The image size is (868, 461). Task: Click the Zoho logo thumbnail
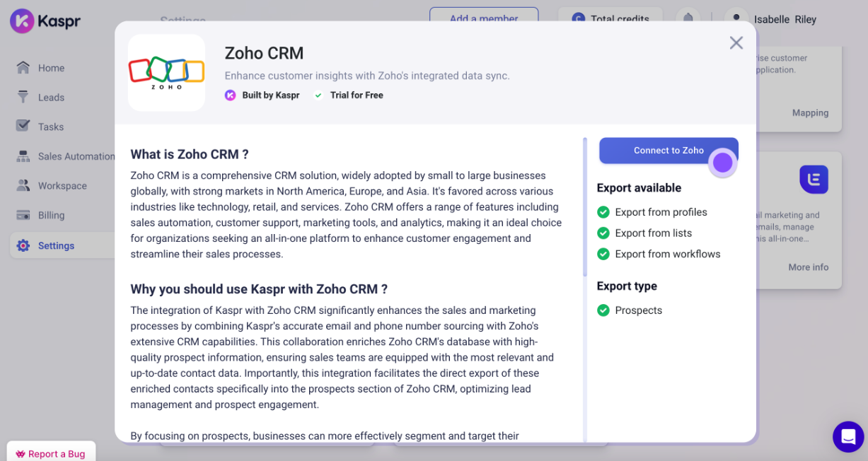166,72
